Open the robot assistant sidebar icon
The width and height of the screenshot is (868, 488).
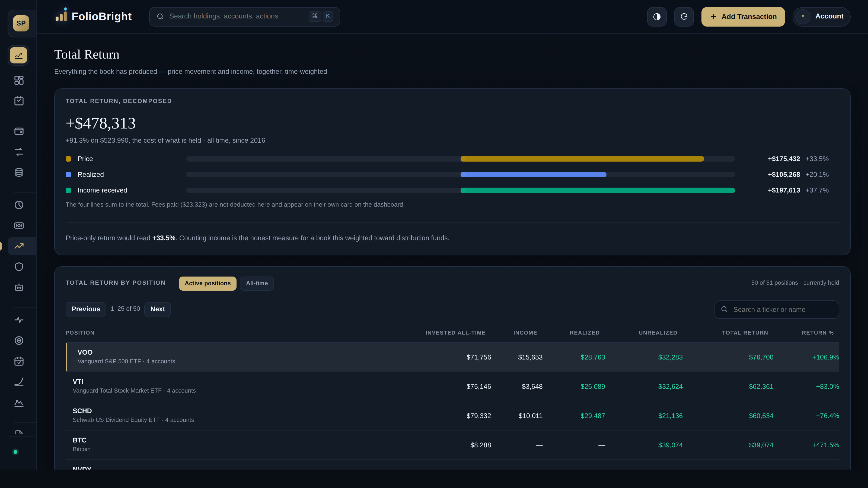(x=19, y=287)
